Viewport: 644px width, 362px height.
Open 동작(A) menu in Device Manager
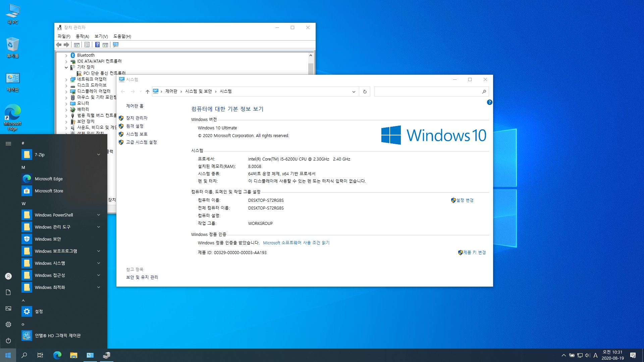pyautogui.click(x=82, y=36)
